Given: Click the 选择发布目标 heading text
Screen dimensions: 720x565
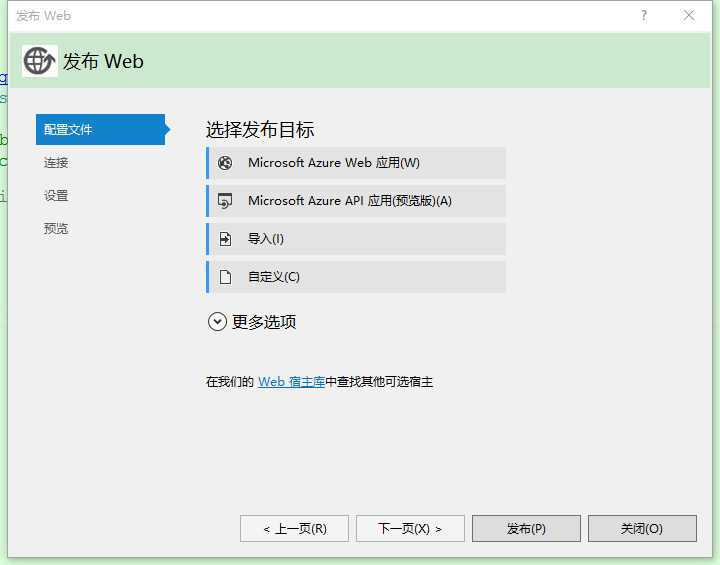Looking at the screenshot, I should tap(260, 130).
